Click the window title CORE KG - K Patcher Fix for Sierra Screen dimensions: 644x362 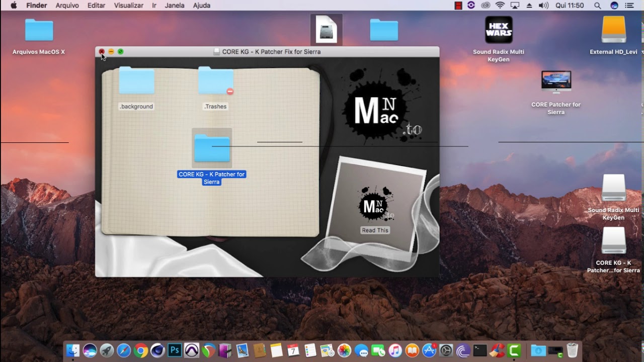coord(271,52)
